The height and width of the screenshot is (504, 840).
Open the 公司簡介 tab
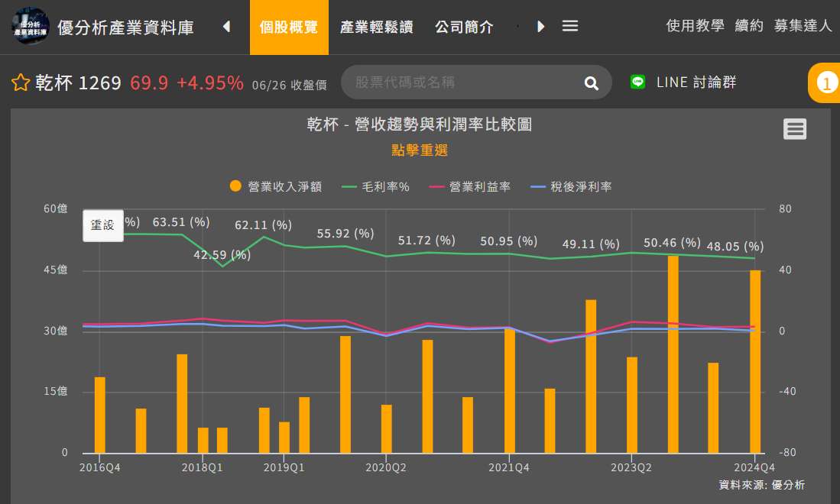(464, 27)
